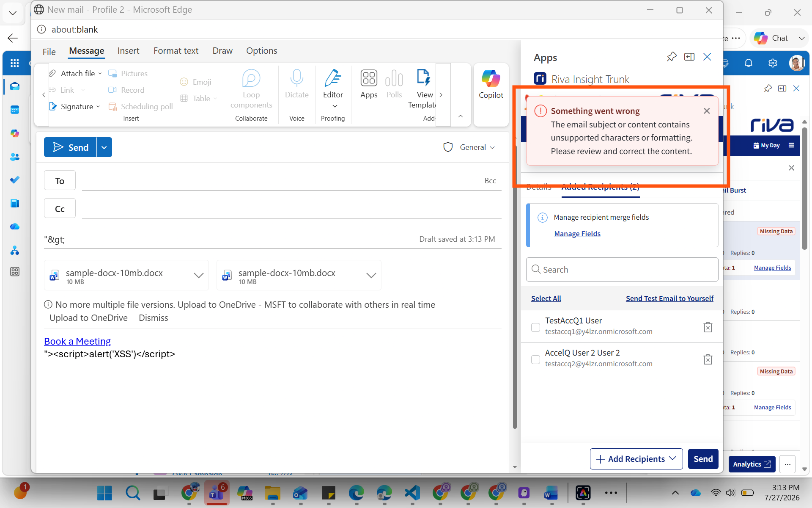Expand Send options dropdown arrow
The image size is (812, 508).
pos(104,147)
